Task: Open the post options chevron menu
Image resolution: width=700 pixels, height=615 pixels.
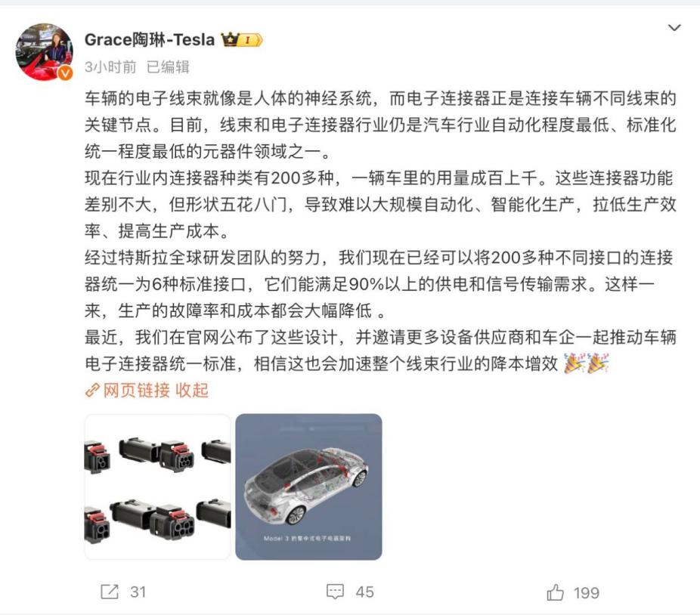Action: tap(674, 28)
